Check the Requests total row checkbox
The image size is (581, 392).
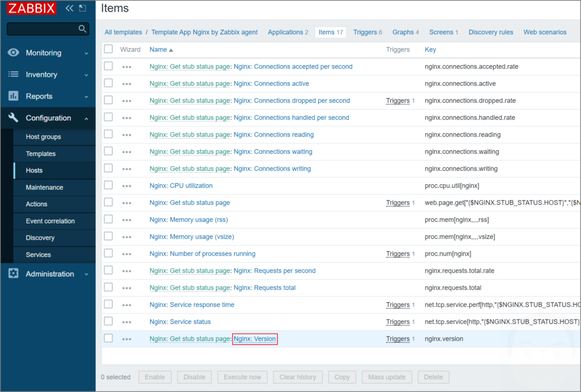(x=108, y=287)
